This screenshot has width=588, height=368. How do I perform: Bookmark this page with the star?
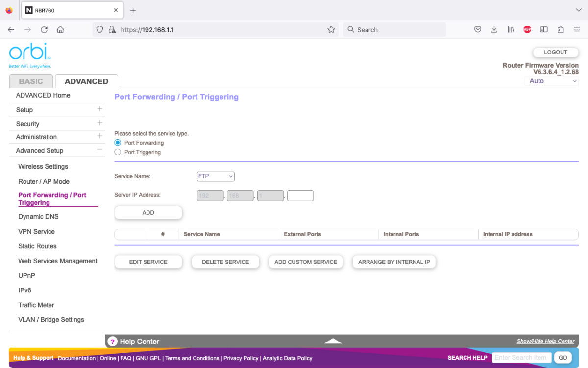coord(331,29)
